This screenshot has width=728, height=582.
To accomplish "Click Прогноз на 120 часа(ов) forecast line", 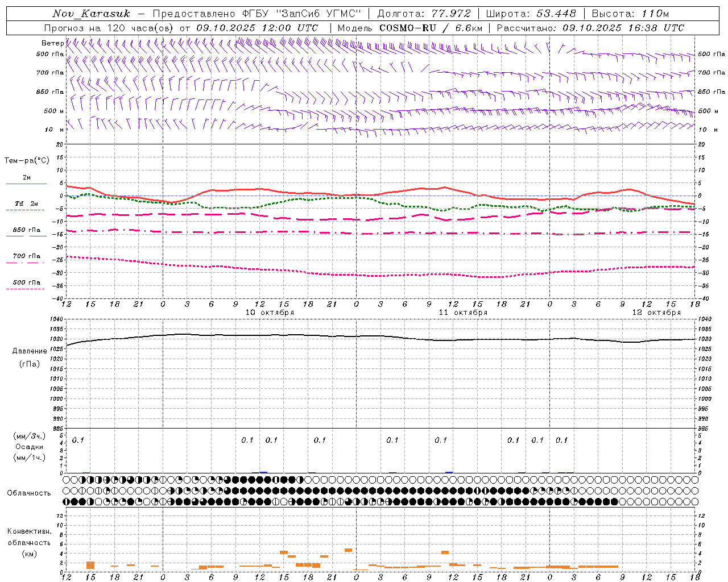I will click(181, 28).
